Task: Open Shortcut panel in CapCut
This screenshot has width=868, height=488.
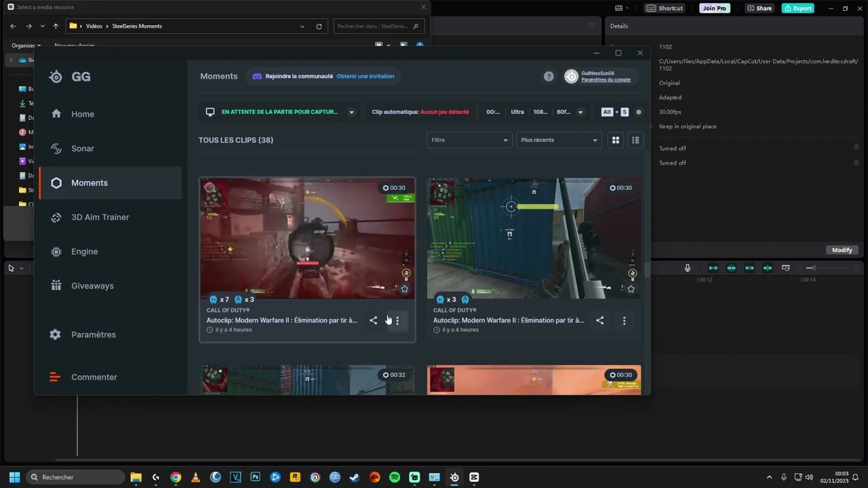Action: point(665,8)
